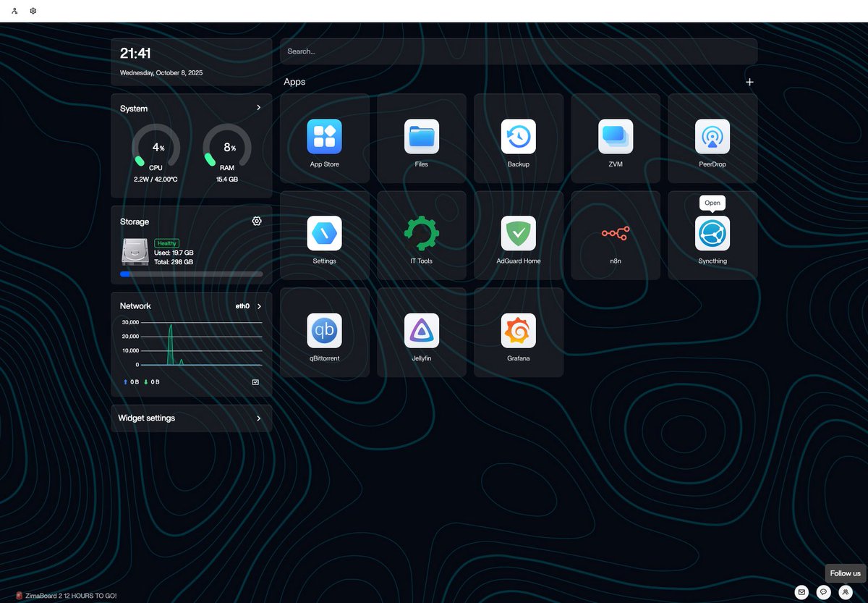Viewport: 868px width, 603px height.
Task: Click the chat bubble icon at bottom right
Action: tap(823, 592)
